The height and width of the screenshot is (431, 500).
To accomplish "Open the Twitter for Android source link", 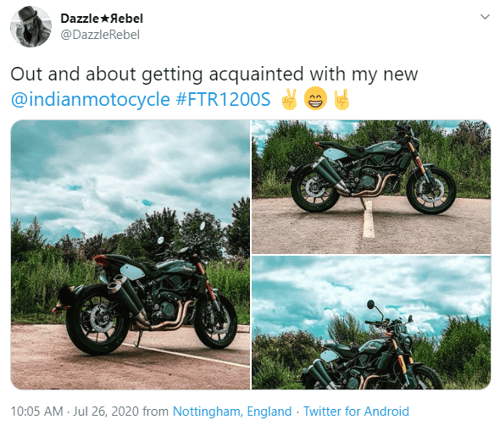I will tap(356, 411).
